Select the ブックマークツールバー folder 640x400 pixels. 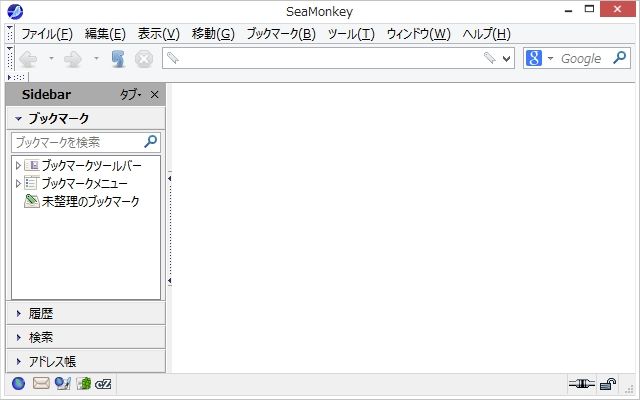(91, 165)
